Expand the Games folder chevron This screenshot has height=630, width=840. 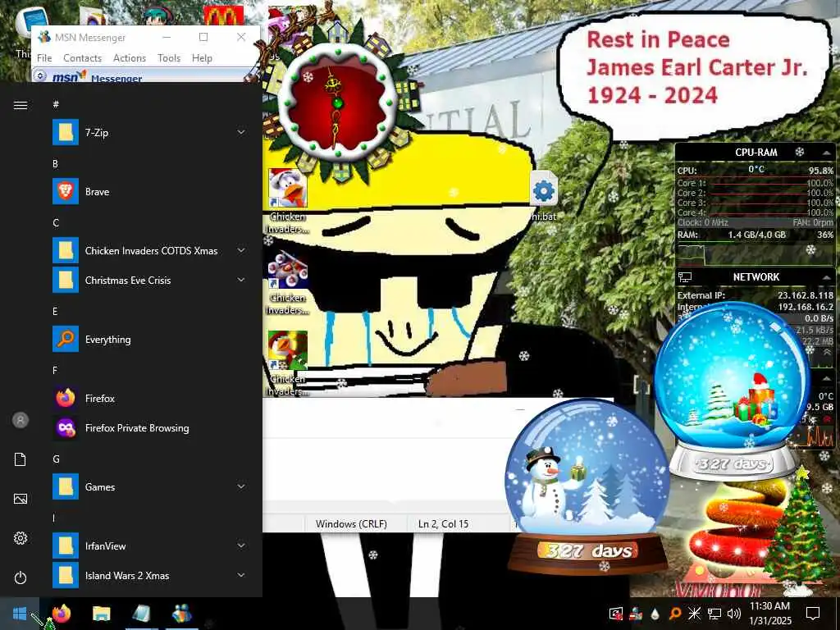[x=241, y=486]
